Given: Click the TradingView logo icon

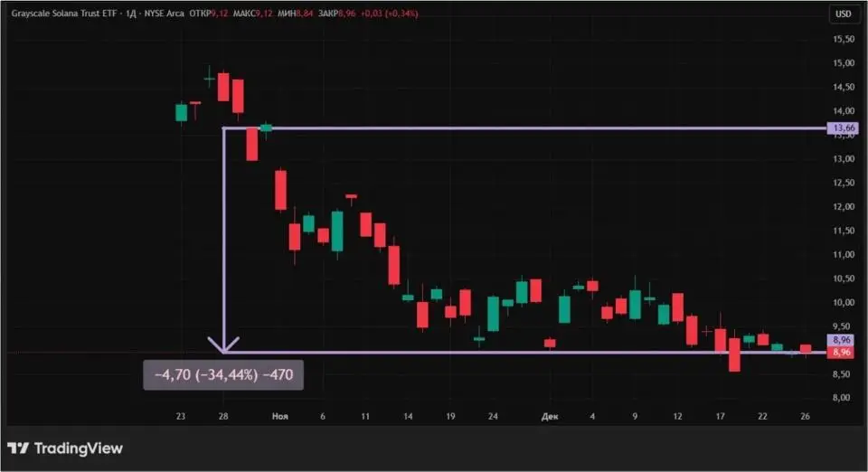Looking at the screenshot, I should 17,448.
